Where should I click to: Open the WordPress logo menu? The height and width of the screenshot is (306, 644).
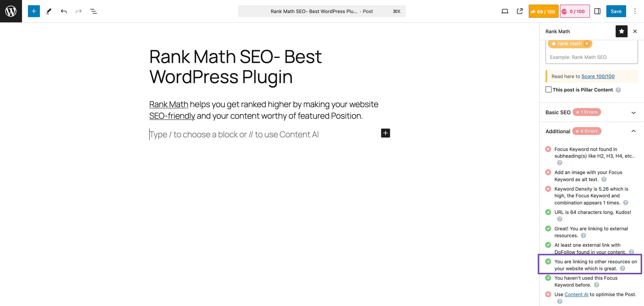11,11
